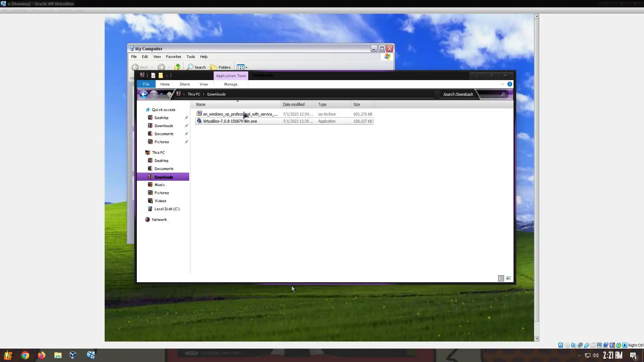Click the VirtualBox network adapters status icon
The image size is (644, 362).
click(x=580, y=345)
